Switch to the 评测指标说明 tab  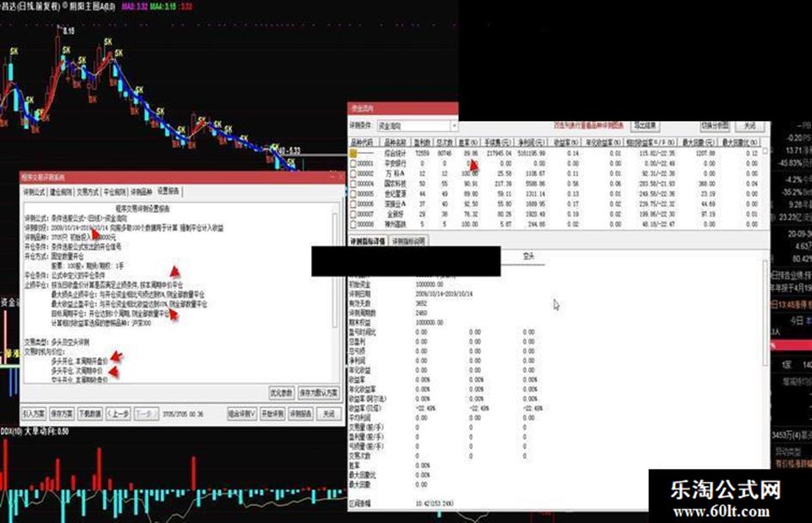[408, 241]
